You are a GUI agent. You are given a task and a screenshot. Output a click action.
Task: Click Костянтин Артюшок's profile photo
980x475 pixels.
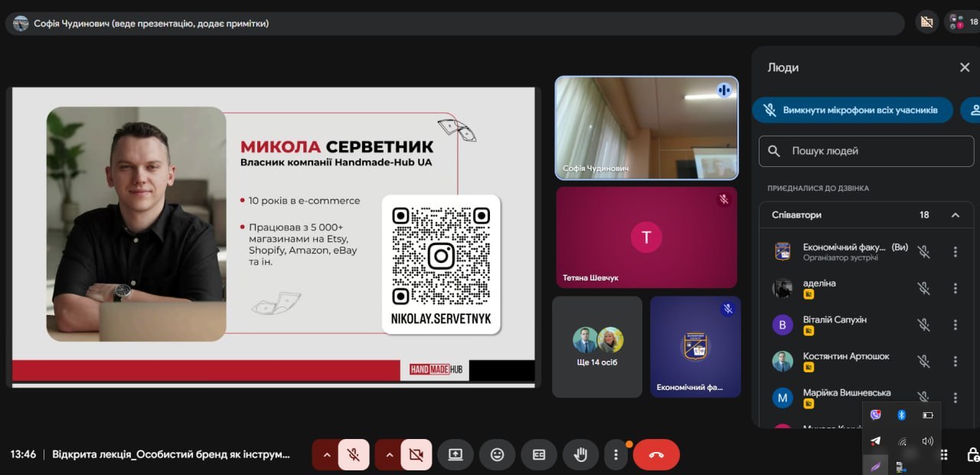[x=782, y=361]
